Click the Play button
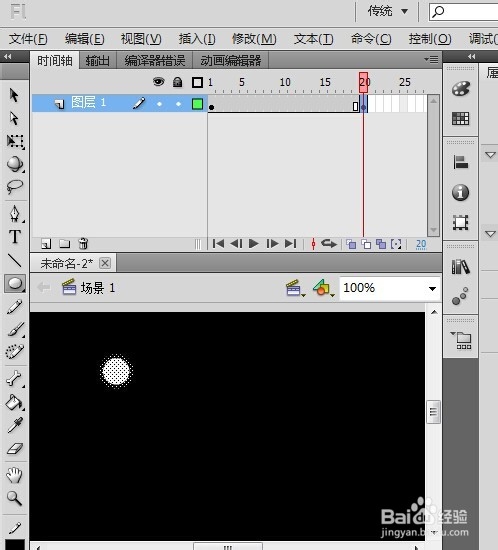 point(253,243)
